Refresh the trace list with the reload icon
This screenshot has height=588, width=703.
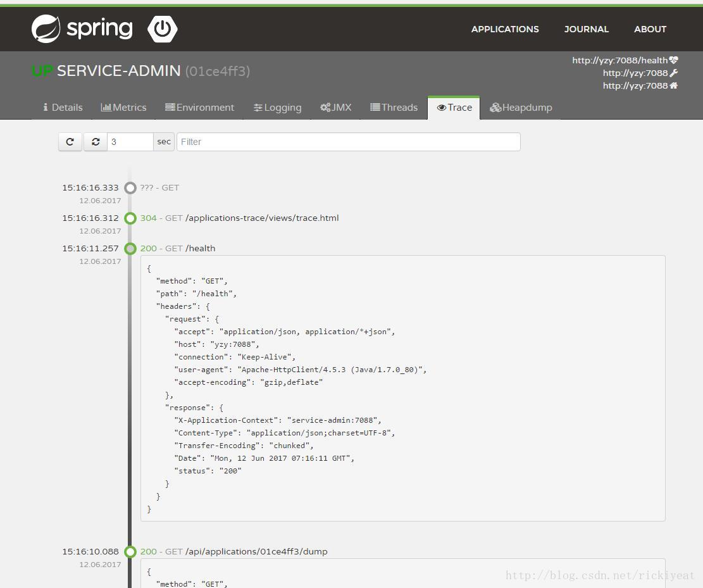[70, 141]
